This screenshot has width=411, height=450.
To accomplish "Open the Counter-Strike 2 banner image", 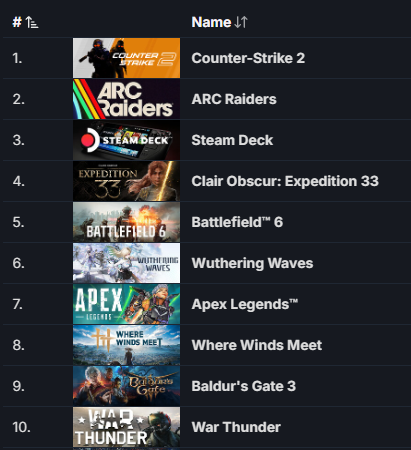I will pyautogui.click(x=126, y=58).
